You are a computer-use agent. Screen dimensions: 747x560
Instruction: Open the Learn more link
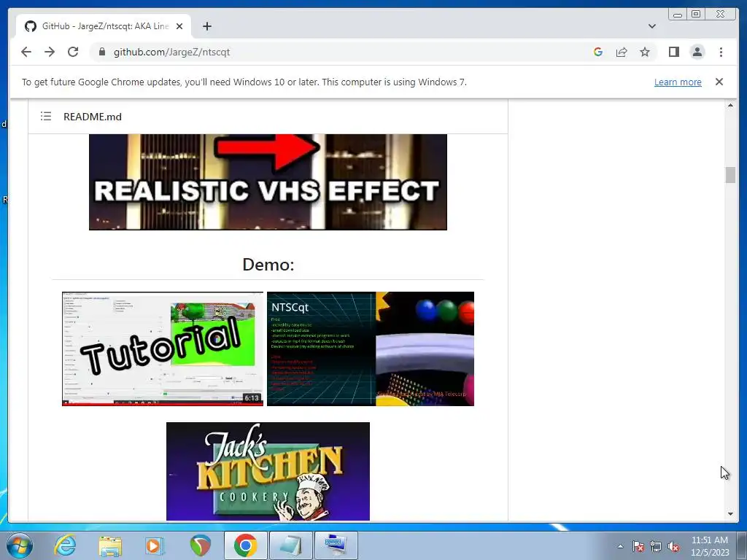(x=678, y=82)
